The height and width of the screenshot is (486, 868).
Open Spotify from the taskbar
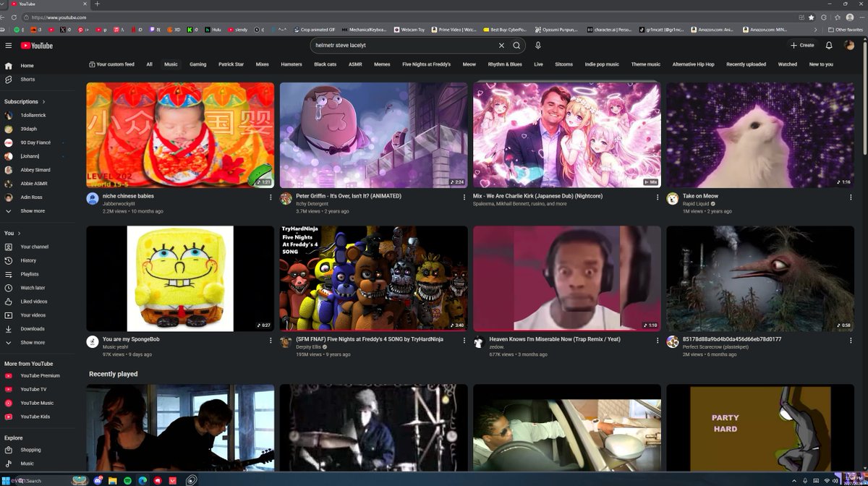click(128, 480)
